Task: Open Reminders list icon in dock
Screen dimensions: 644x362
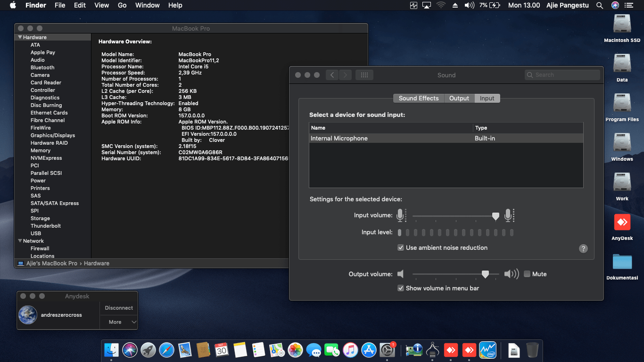Action: (258, 350)
